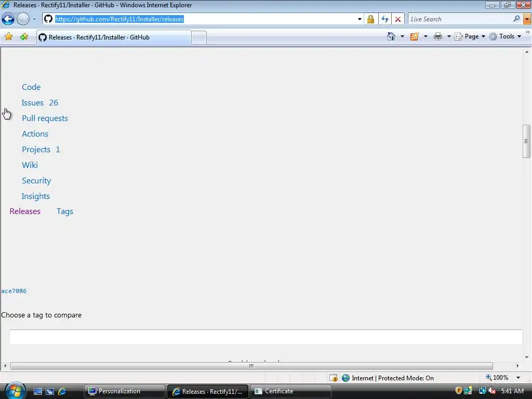Open search provider options dropdown

pyautogui.click(x=527, y=19)
